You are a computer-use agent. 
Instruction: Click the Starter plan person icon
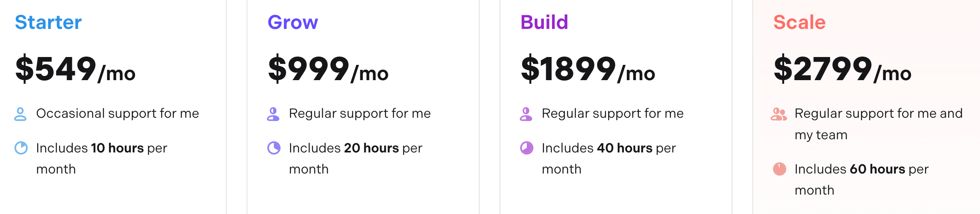20,114
